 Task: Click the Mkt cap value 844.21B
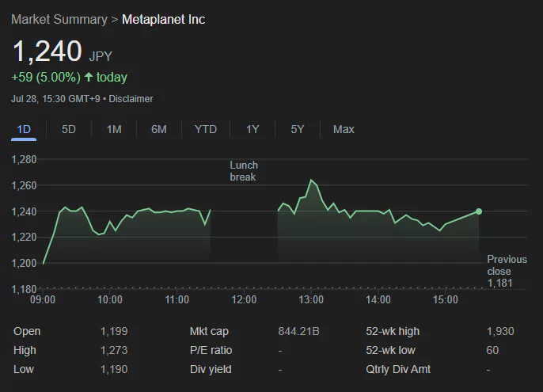click(298, 331)
